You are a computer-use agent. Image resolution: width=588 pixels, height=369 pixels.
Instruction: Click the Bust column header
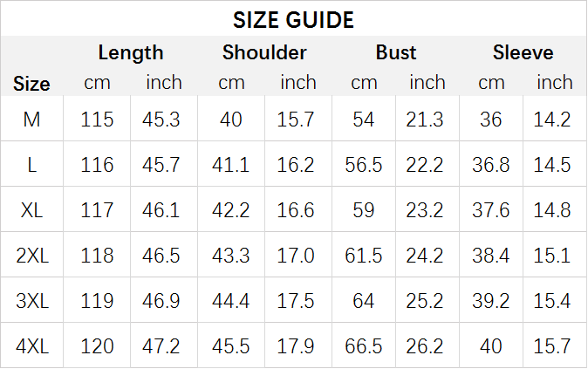(x=395, y=52)
